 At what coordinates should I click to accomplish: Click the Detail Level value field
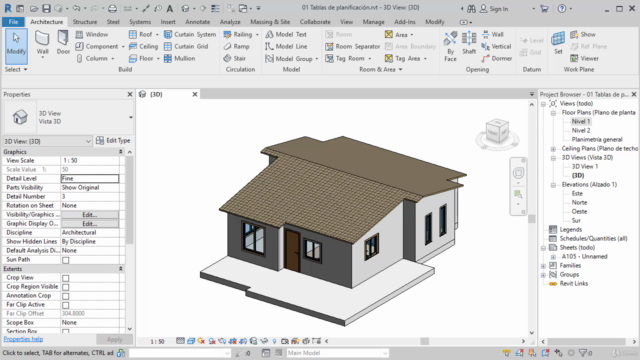(x=90, y=178)
